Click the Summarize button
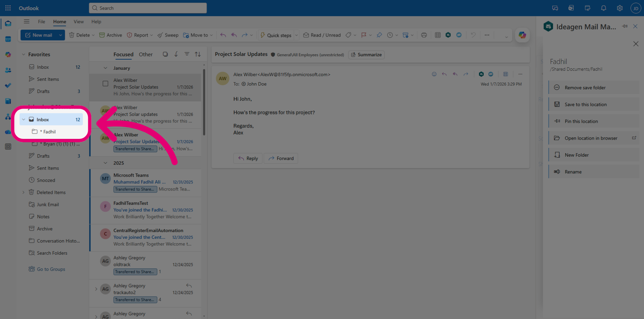This screenshot has height=319, width=644. point(366,55)
